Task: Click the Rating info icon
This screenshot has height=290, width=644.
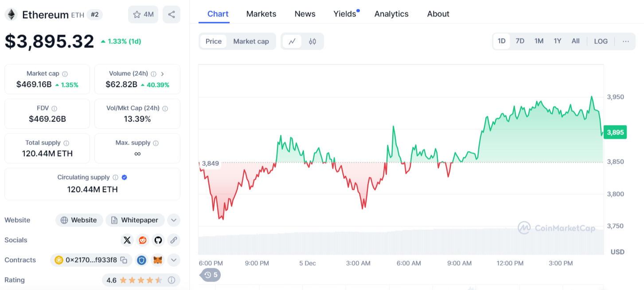Action: [x=172, y=280]
